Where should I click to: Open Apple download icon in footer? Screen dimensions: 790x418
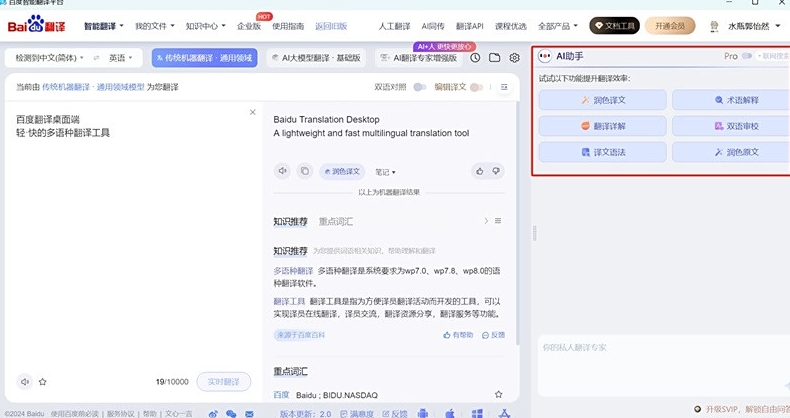pyautogui.click(x=450, y=413)
